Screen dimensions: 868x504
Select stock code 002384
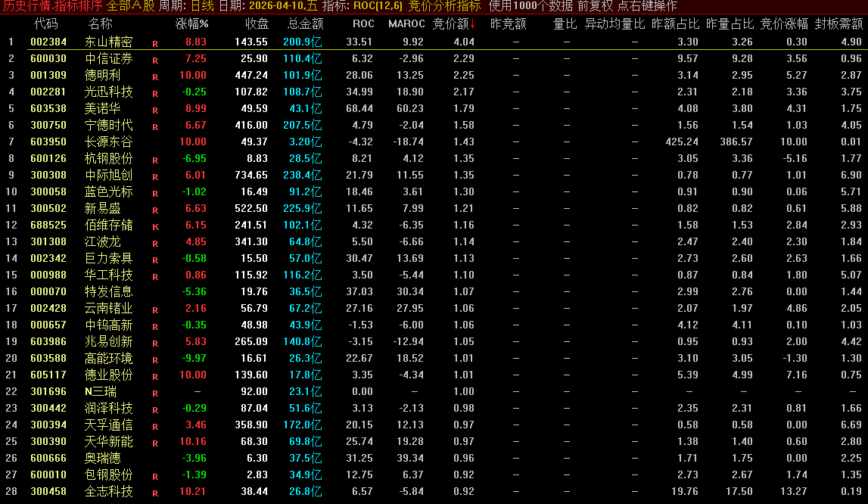pos(48,42)
